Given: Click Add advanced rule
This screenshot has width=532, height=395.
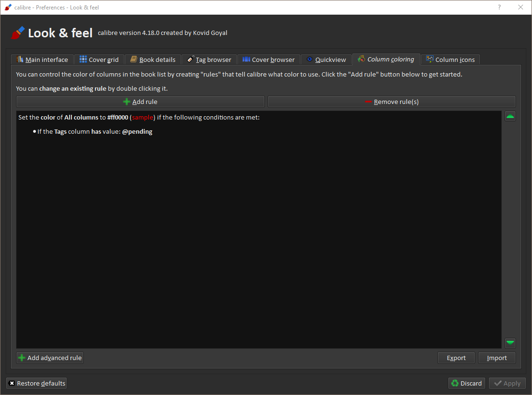Looking at the screenshot, I should click(x=50, y=358).
